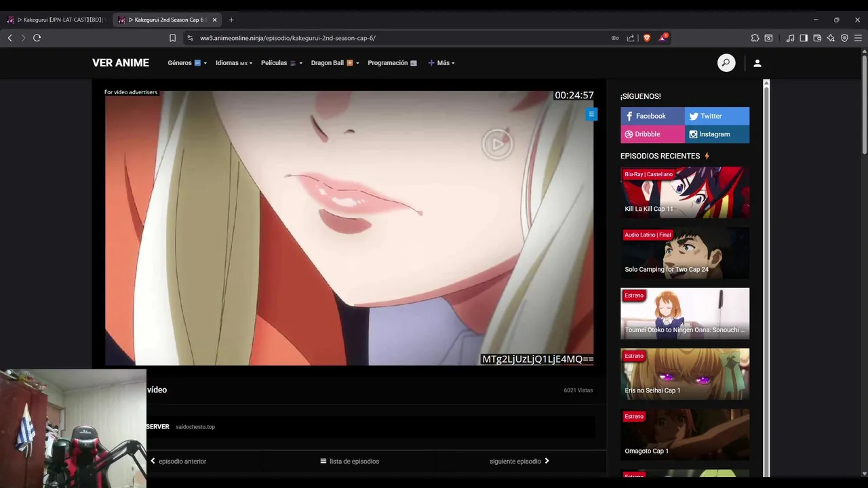Switch to the Kakegurui JPN-LAT-CAST BD tab
Image resolution: width=868 pixels, height=488 pixels.
56,20
